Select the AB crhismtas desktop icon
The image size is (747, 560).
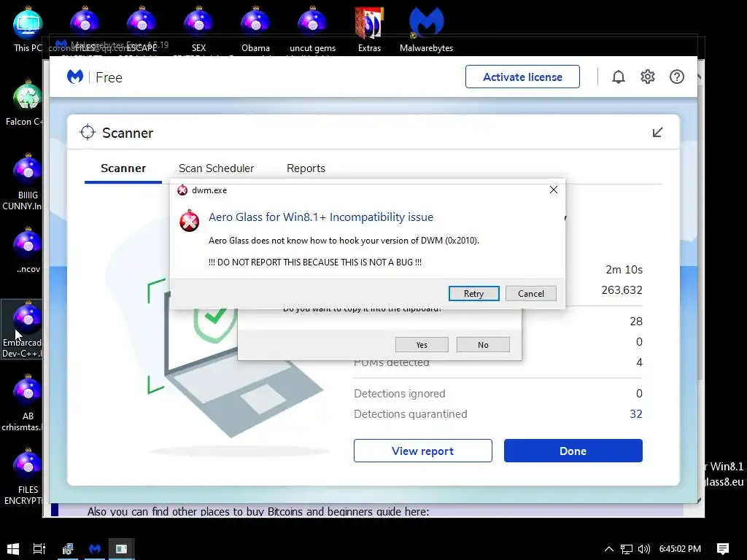23,402
